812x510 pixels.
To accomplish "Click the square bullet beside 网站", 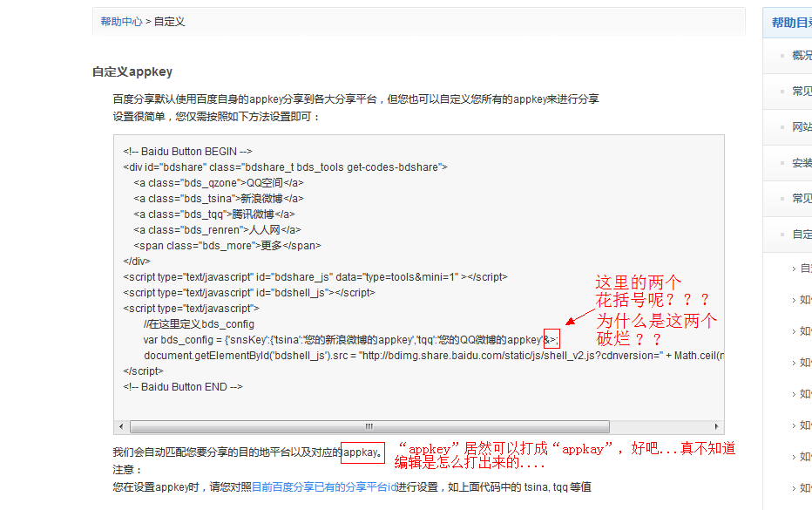I will pos(780,128).
